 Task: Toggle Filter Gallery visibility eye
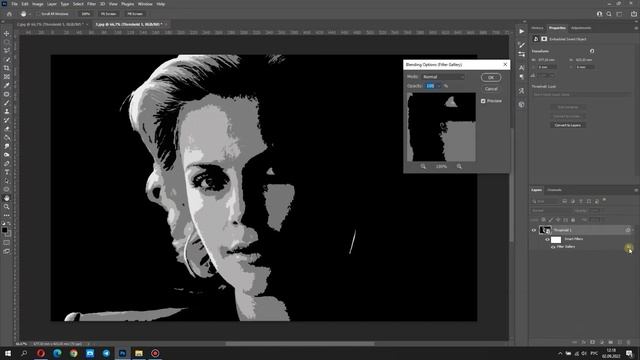point(553,247)
